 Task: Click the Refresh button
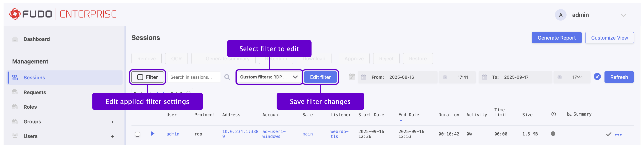click(619, 77)
